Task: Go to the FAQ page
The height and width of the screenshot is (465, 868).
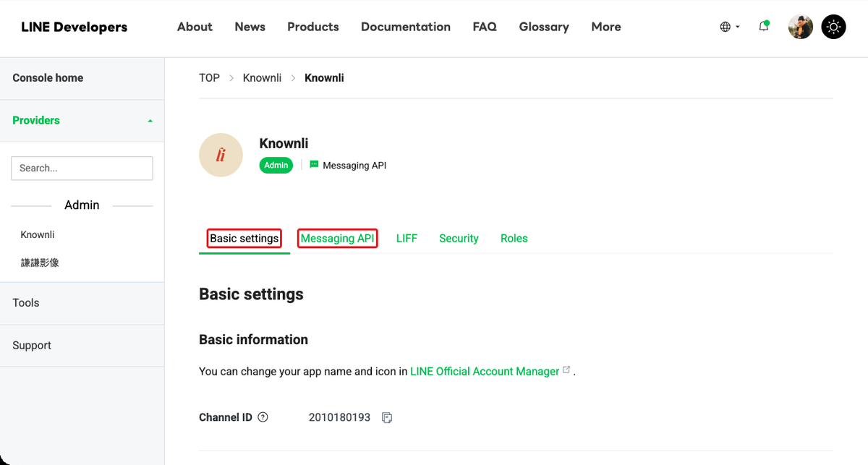Action: (x=485, y=27)
